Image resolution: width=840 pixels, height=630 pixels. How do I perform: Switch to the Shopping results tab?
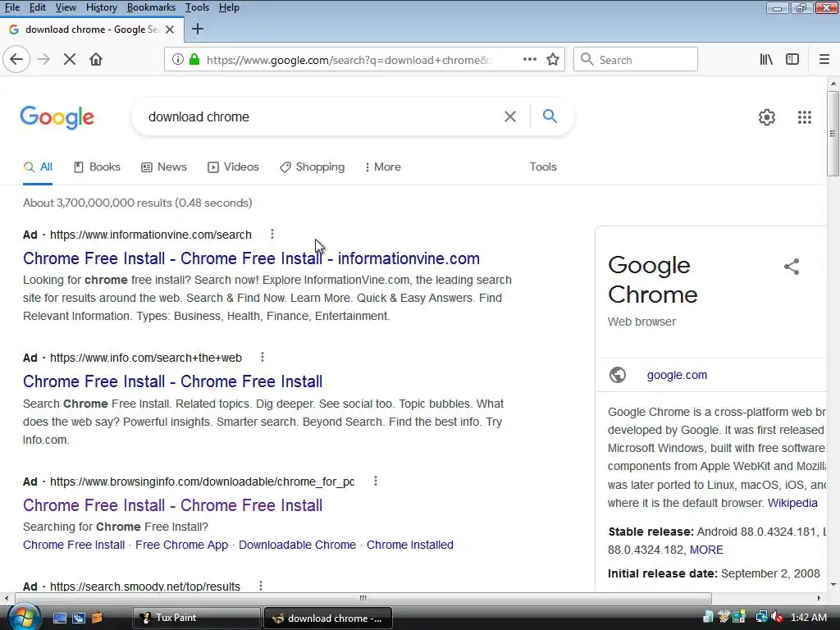(313, 167)
